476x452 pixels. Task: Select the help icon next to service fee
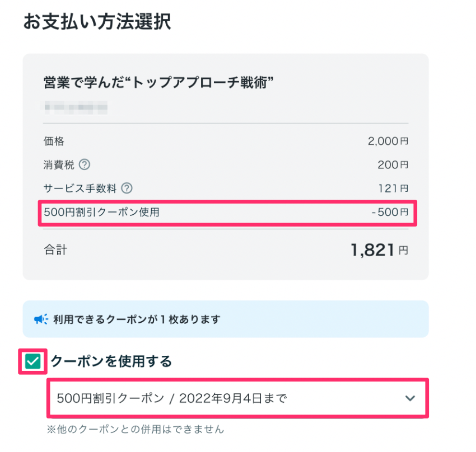pos(127,189)
